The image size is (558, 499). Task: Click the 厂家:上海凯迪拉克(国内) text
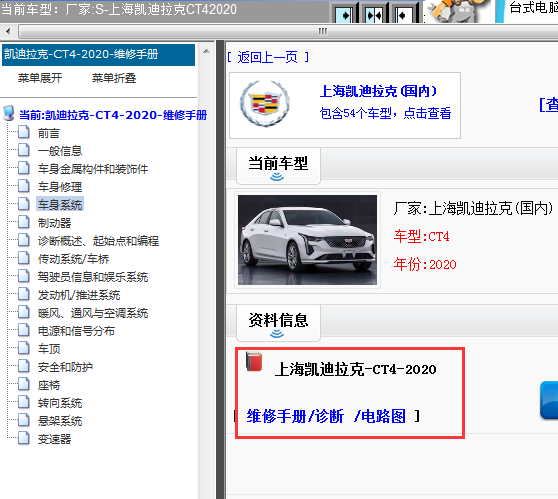tap(473, 208)
